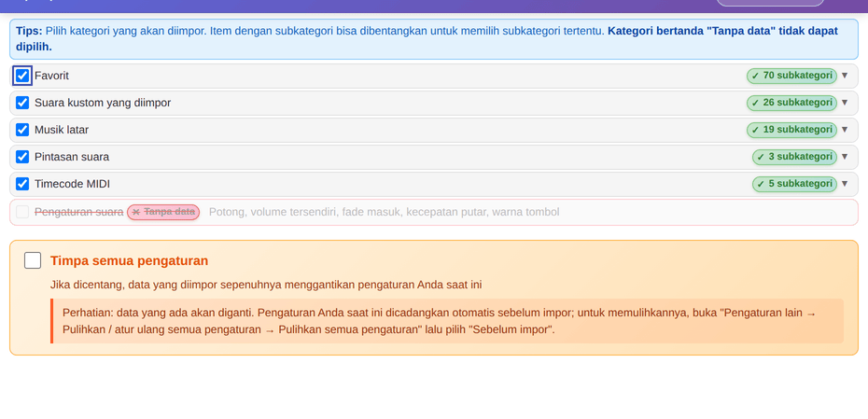Click the 5 subkategori badge

click(794, 183)
